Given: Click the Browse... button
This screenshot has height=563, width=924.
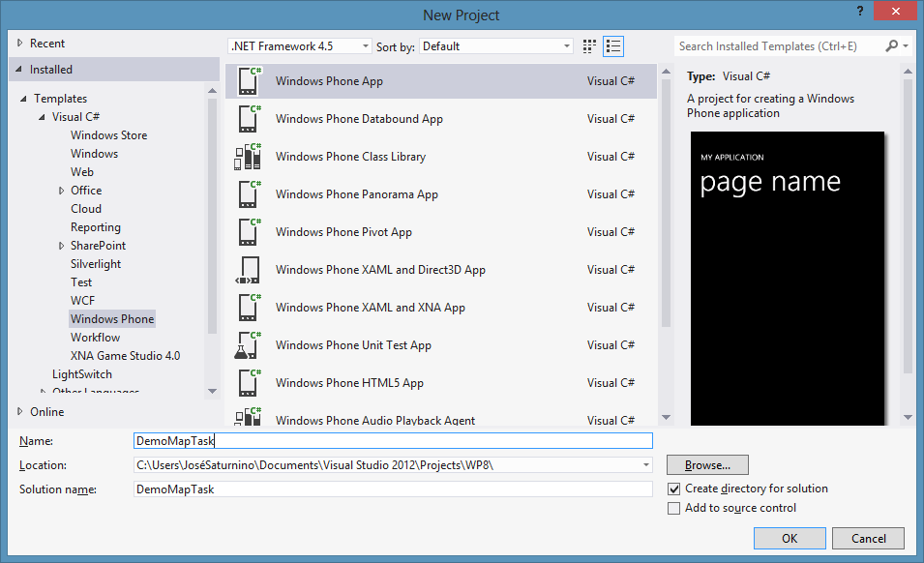Looking at the screenshot, I should coord(707,465).
